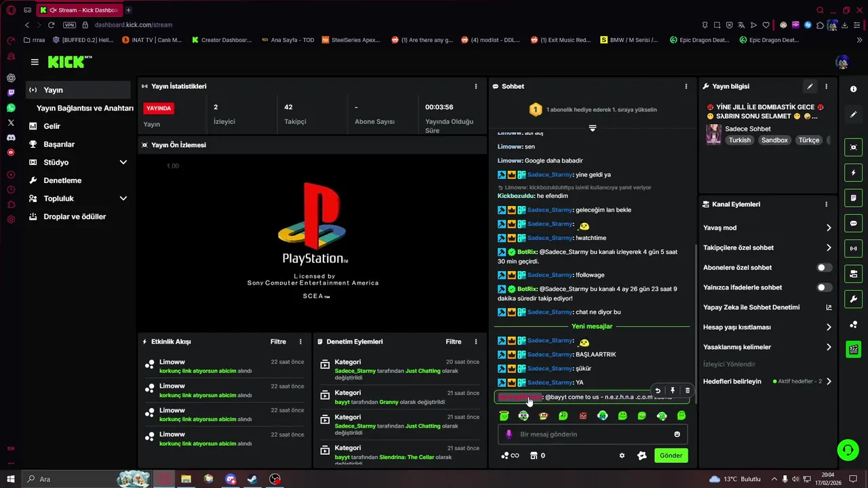Open Etkinlik Akışı three-dot menu
Viewport: 868px width, 488px height.
pos(300,342)
